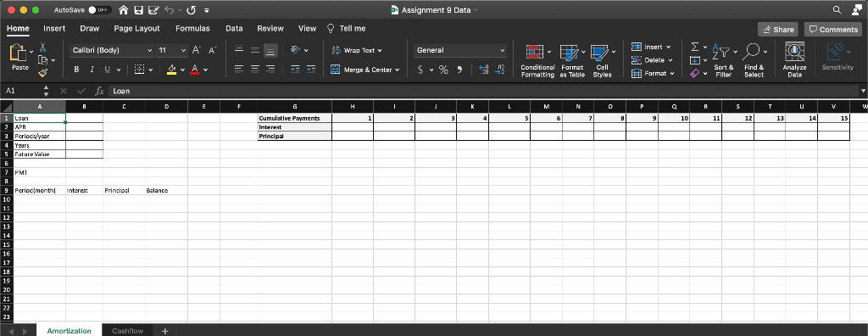868x336 pixels.
Task: Toggle the AutoSave switch
Action: pyautogui.click(x=100, y=10)
